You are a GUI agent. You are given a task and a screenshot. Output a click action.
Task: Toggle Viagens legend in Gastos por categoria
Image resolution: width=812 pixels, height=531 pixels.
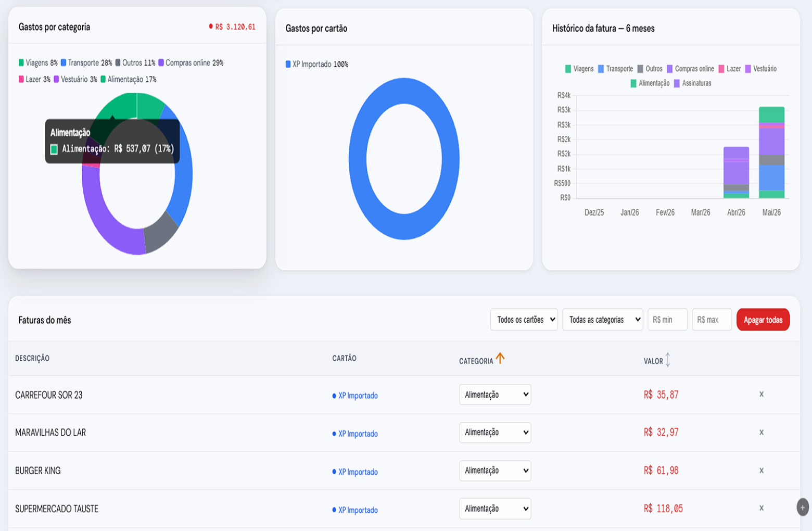(x=38, y=62)
